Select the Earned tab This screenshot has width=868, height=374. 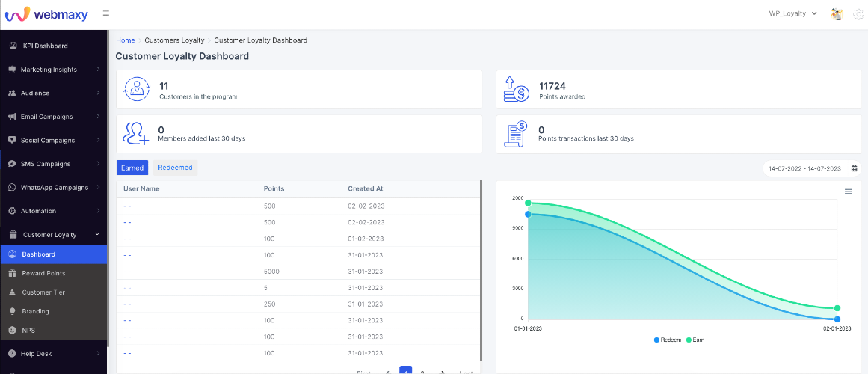132,168
